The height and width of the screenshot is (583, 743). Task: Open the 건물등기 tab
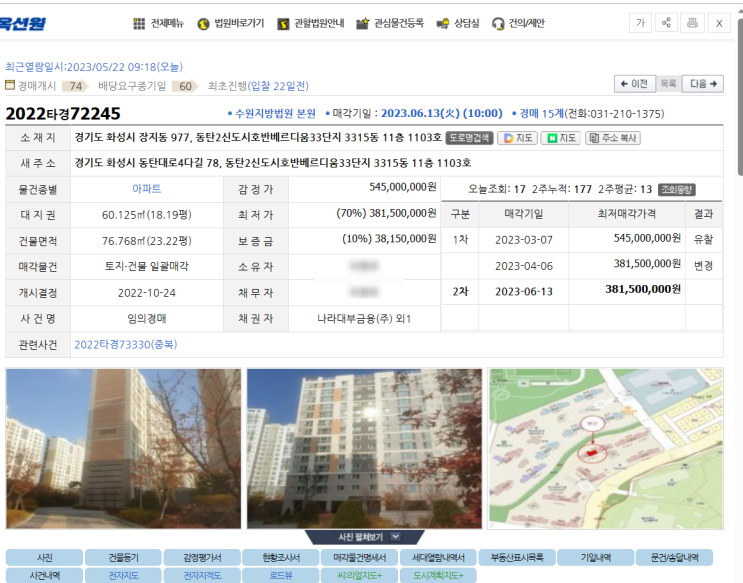pyautogui.click(x=123, y=557)
